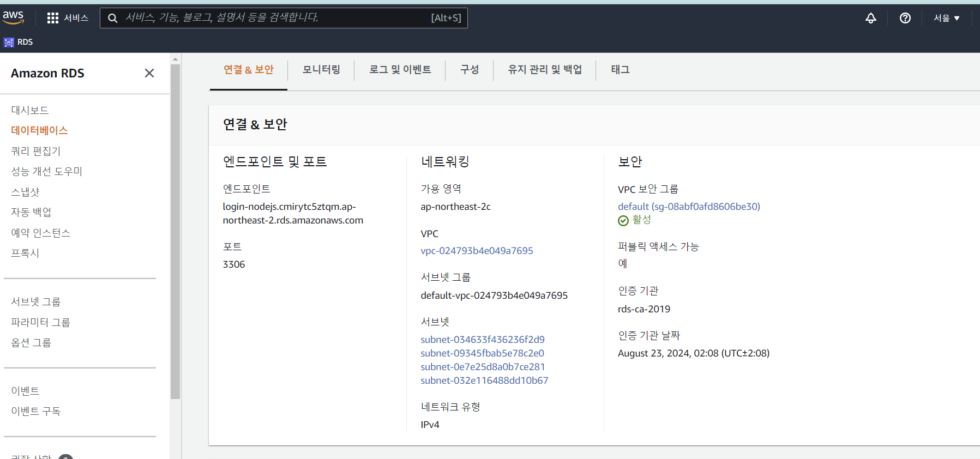The image size is (980, 459).
Task: Click the sidebar scrollbar up arrow
Action: (x=175, y=59)
